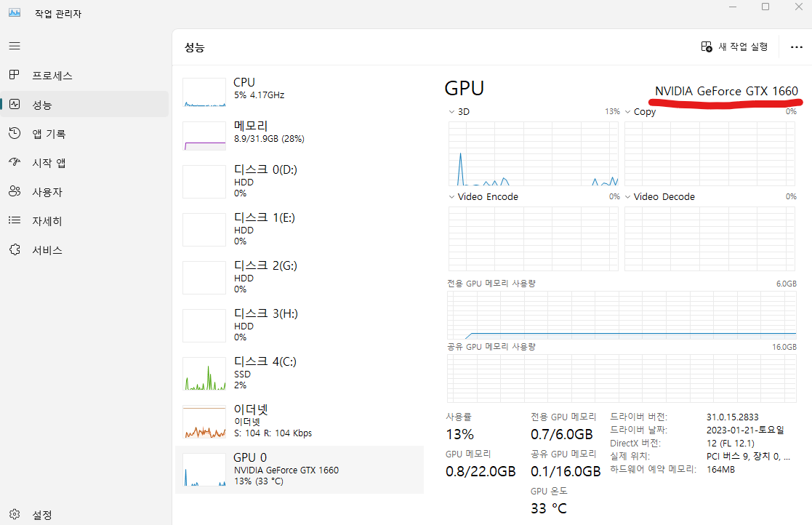The width and height of the screenshot is (812, 525).
Task: Click the 0.1/16.0GB shared memory value
Action: click(566, 471)
